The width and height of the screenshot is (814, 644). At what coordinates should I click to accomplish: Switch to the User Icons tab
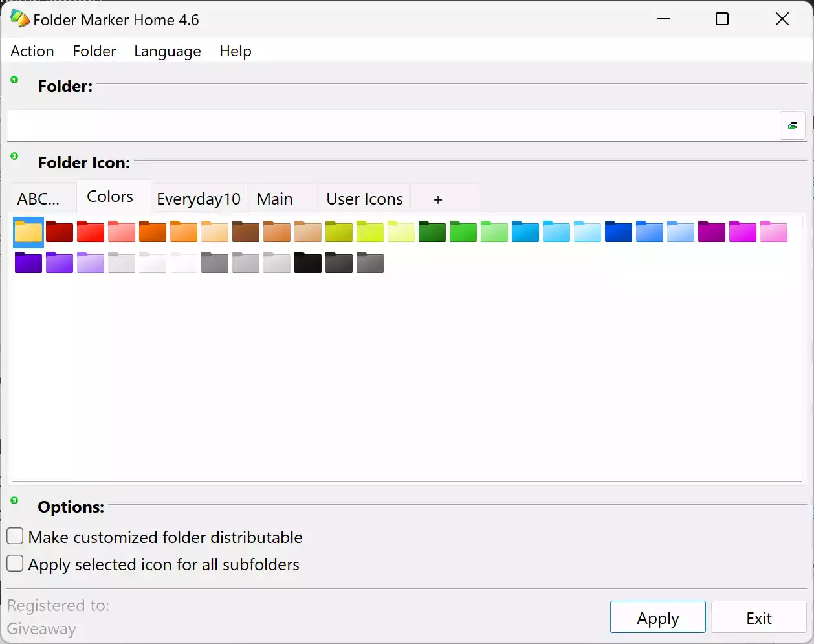coord(365,199)
